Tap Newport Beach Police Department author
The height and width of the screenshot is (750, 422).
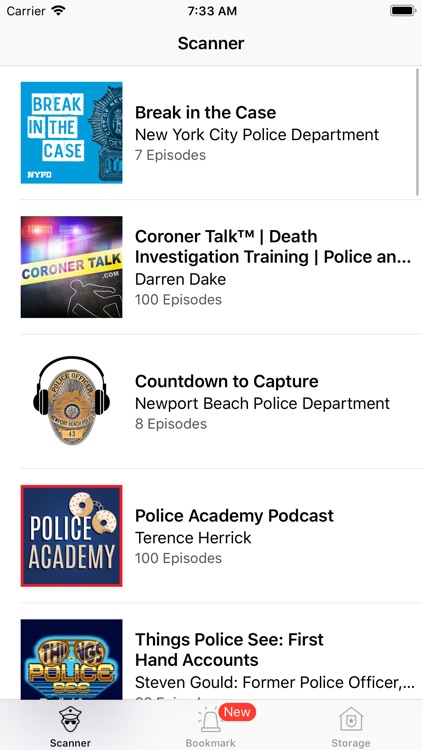pos(263,403)
